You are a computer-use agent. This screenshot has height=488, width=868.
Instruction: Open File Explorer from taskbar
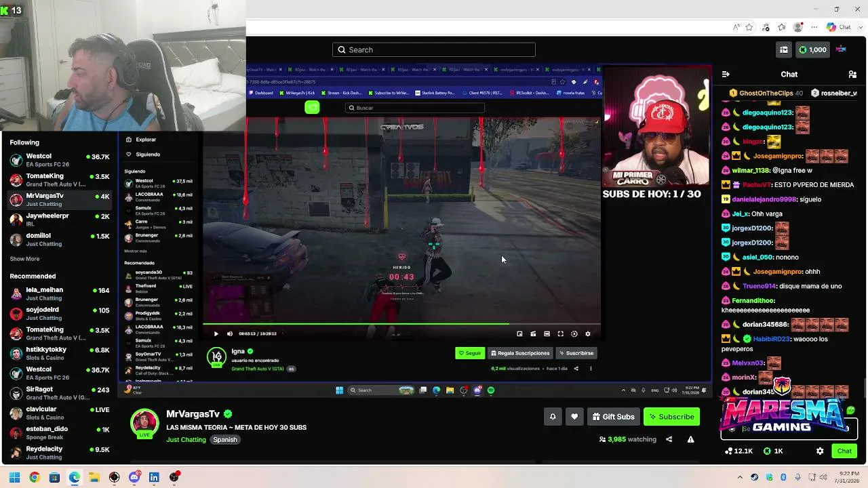point(94,477)
